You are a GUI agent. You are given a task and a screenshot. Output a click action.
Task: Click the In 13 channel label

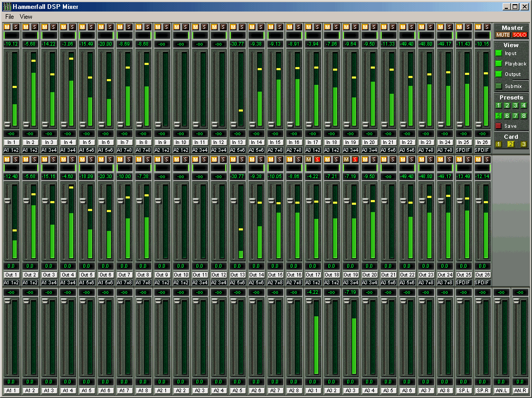238,142
